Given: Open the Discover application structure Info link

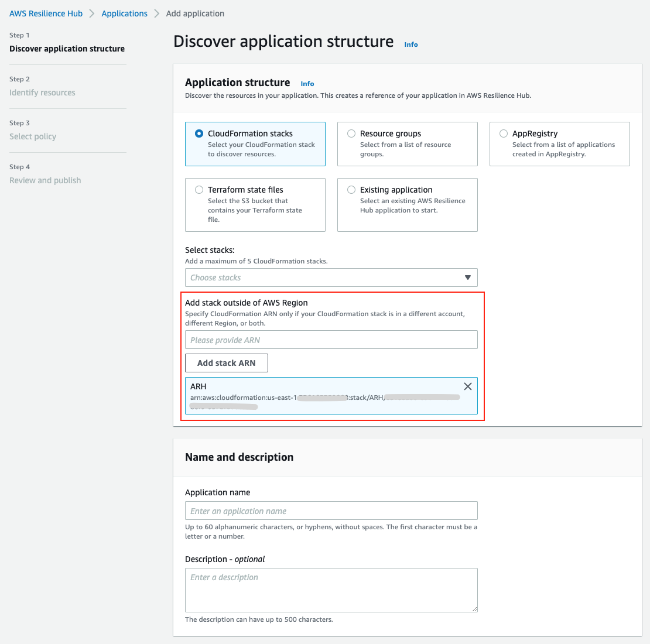Looking at the screenshot, I should pyautogui.click(x=410, y=44).
